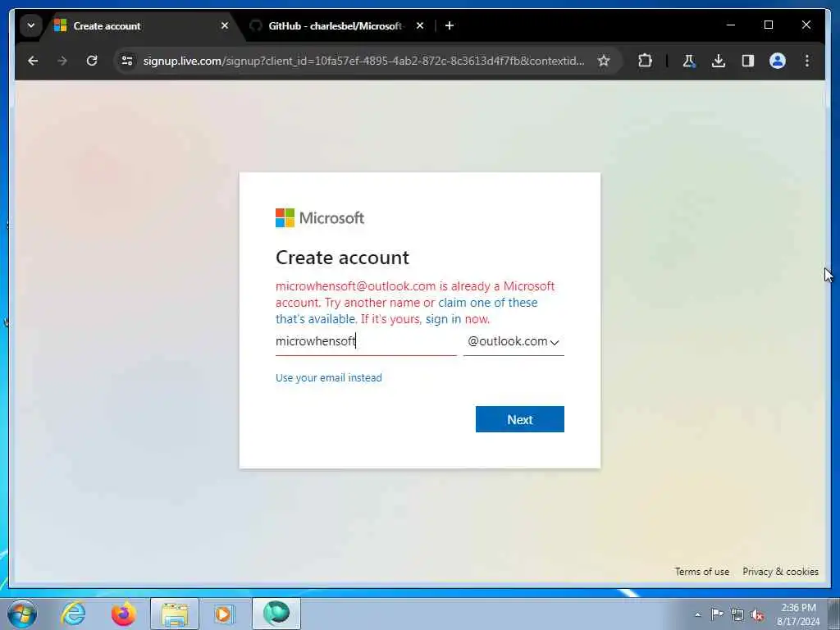Open Windows Explorer folder in taskbar
The image size is (840, 630).
click(x=175, y=614)
